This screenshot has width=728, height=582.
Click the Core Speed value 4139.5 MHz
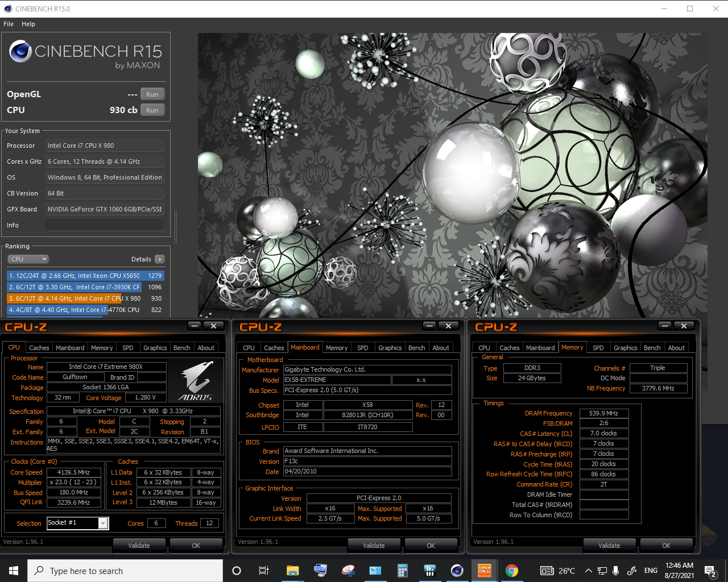pyautogui.click(x=73, y=472)
